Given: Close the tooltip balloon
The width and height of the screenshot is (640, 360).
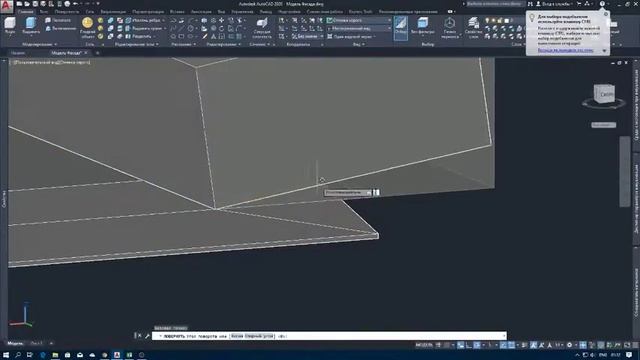Looking at the screenshot, I should click(x=606, y=14).
